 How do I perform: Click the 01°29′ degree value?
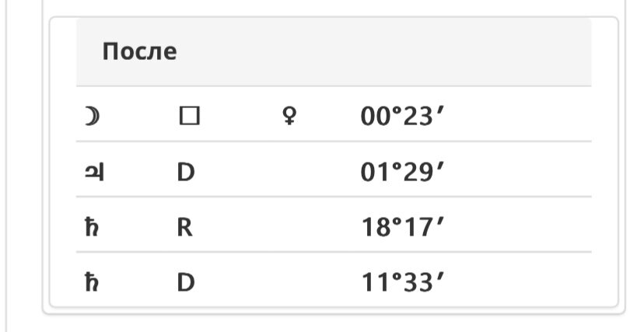[x=402, y=173]
